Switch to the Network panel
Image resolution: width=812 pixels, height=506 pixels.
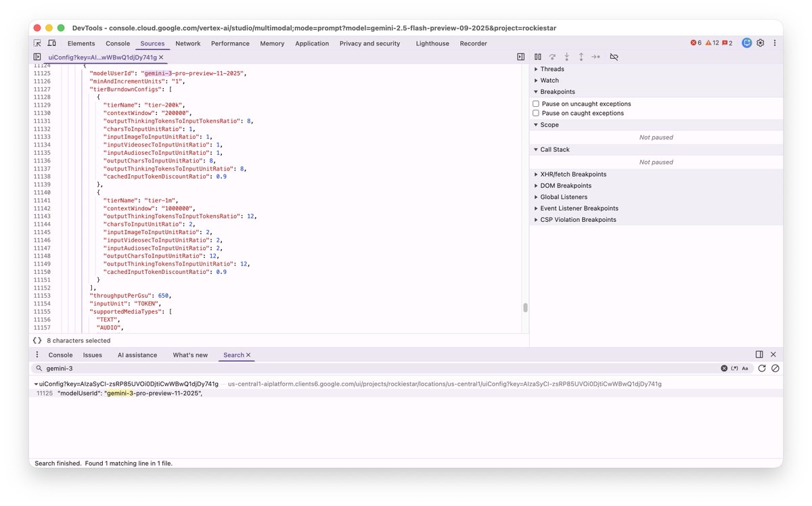click(x=187, y=43)
